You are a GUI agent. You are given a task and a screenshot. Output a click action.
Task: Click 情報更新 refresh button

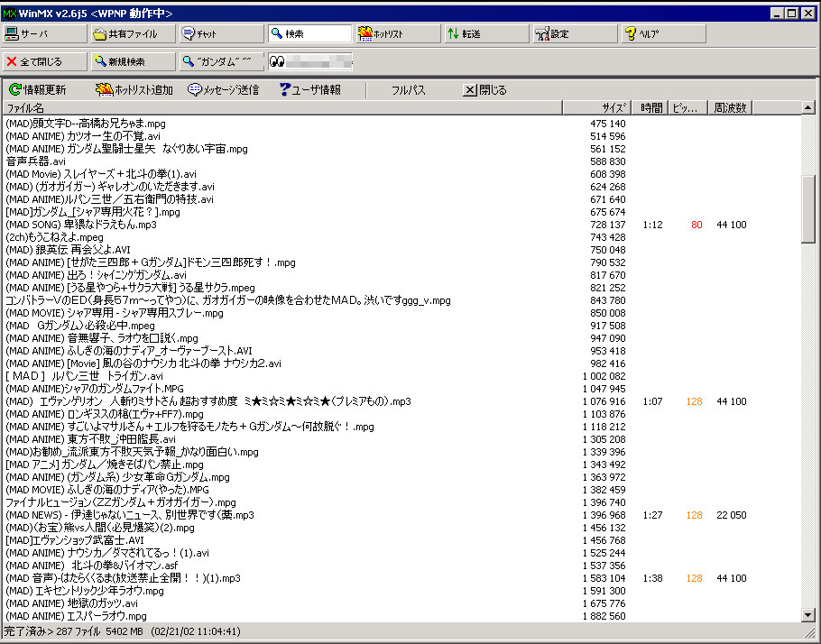38,90
